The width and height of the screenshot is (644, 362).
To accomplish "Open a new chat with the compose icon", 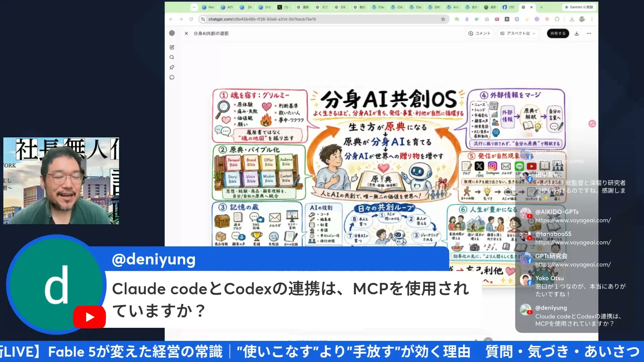I will coord(172,47).
